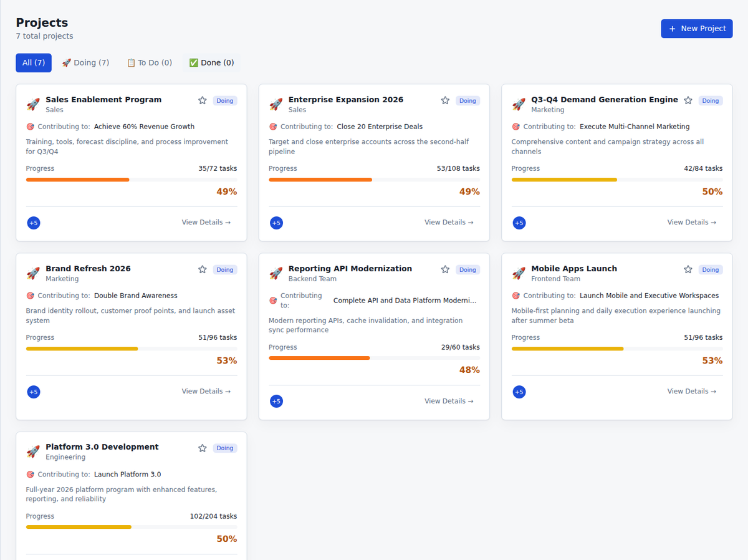The height and width of the screenshot is (560, 748).
Task: Select the Sales Enablement Program title
Action: pos(103,100)
